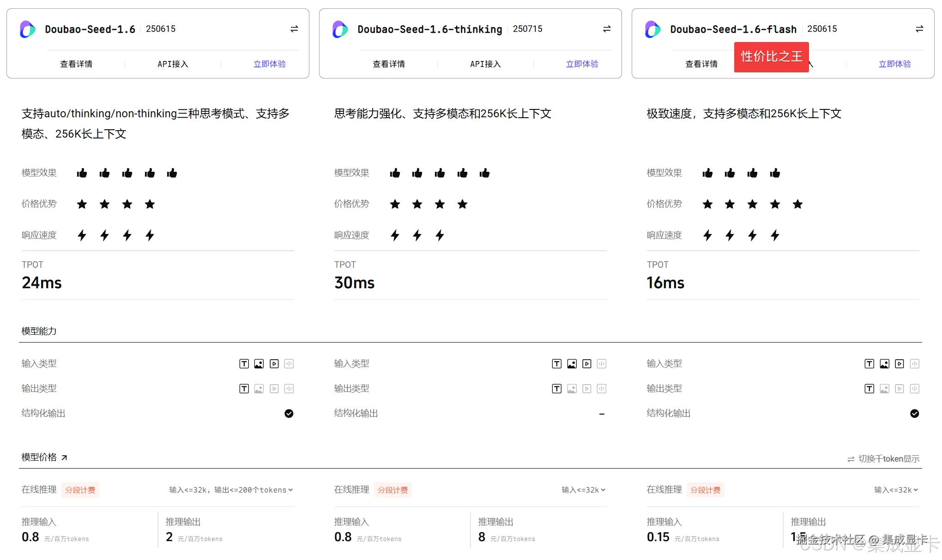This screenshot has width=942, height=560.
Task: Click image input type icon for Doubao-Seed-1.6
Action: click(259, 364)
